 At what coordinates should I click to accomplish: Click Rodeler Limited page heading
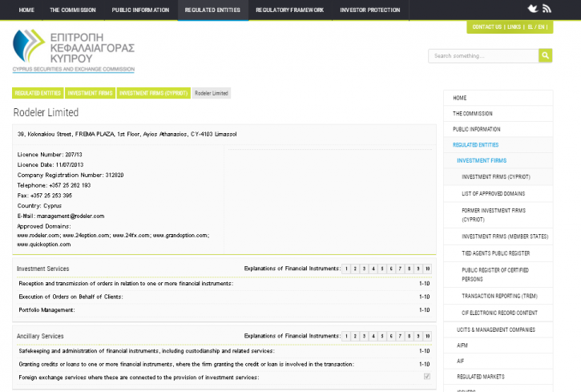[x=46, y=112]
